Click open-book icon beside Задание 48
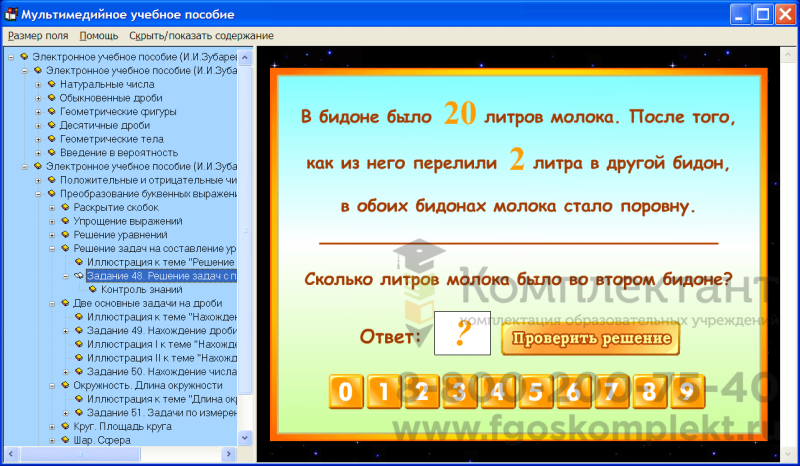Viewport: 800px width, 466px height. coord(79,276)
